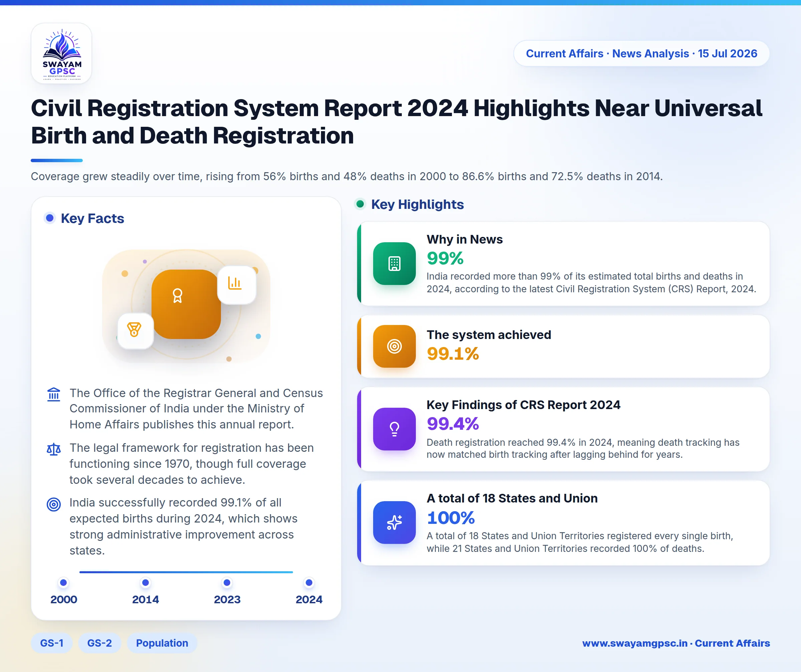
Task: Select the 2024 timeline marker dot
Action: [x=309, y=582]
